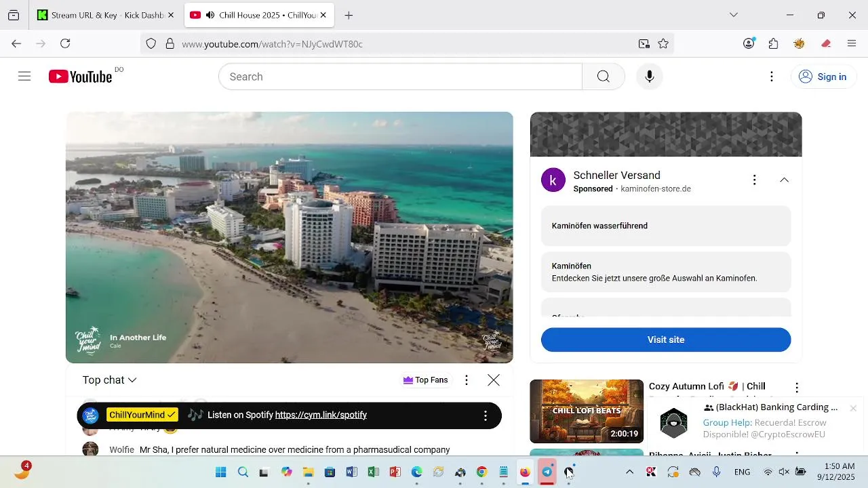Click Wolfie's chat avatar
868x488 pixels.
(x=90, y=449)
